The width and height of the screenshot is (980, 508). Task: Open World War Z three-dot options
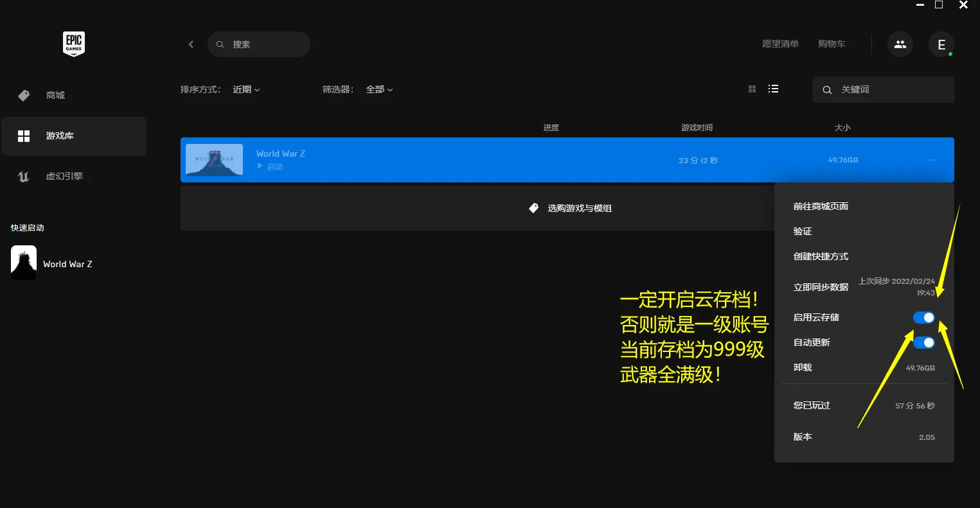click(931, 160)
